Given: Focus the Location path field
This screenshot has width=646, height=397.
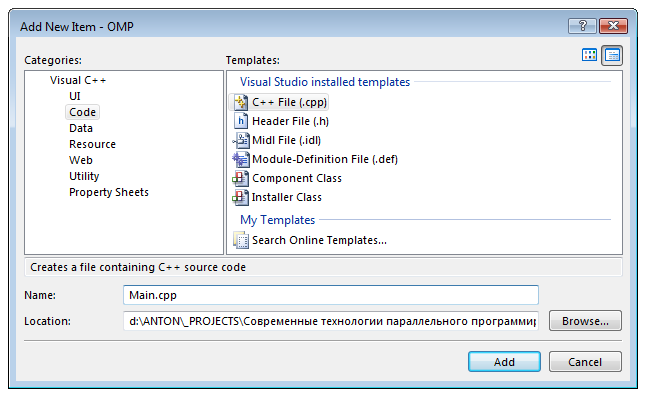Looking at the screenshot, I should pyautogui.click(x=331, y=321).
